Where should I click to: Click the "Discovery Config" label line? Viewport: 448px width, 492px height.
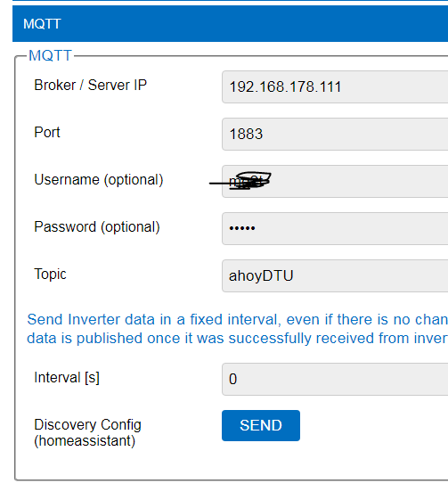click(x=88, y=425)
